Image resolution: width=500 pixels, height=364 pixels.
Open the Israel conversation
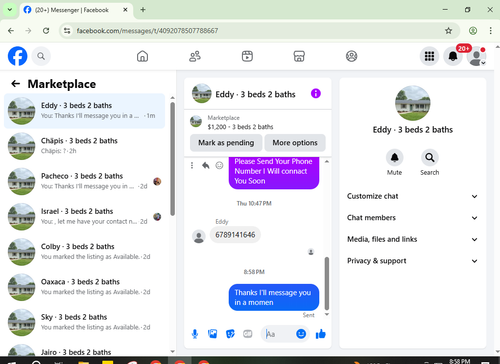pos(84,217)
